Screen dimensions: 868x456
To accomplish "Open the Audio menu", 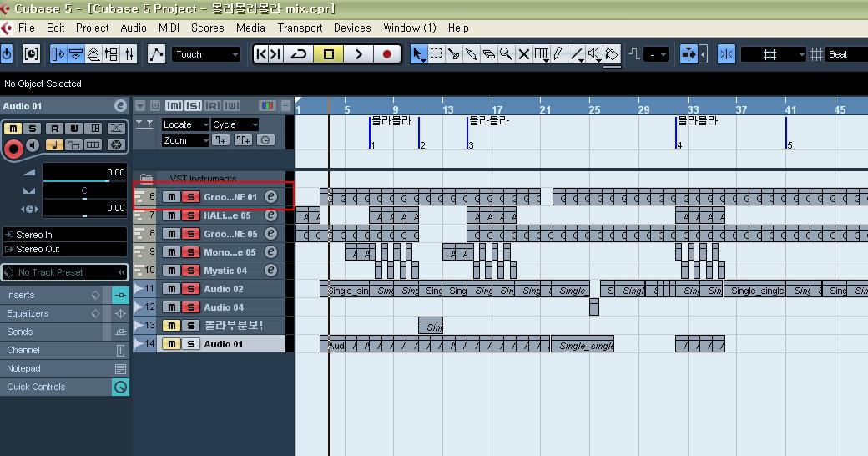I will pos(134,28).
